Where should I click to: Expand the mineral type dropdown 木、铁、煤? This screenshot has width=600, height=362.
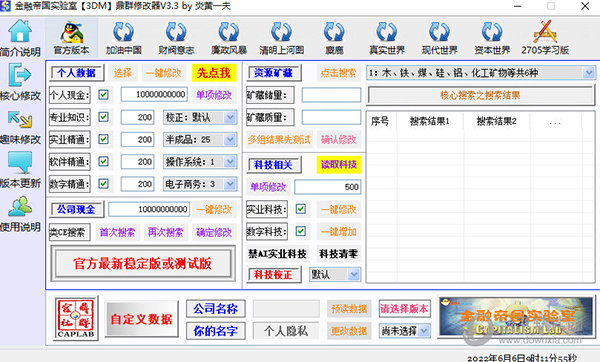481,73
